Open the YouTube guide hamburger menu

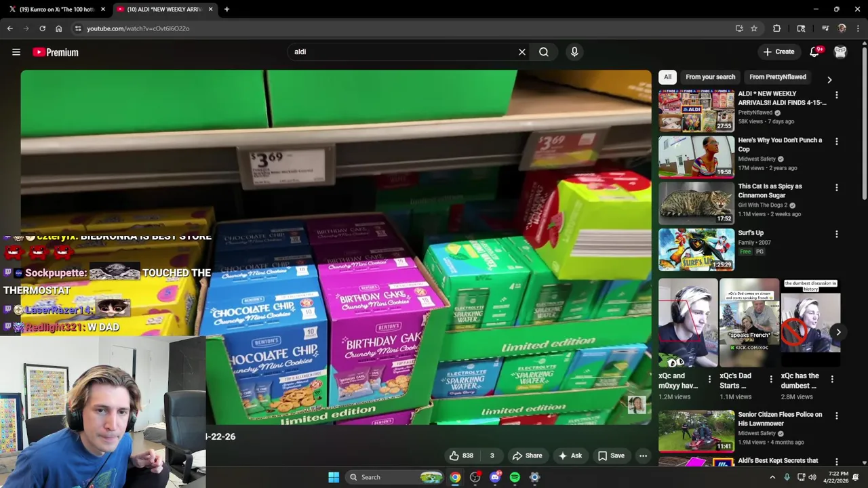click(x=16, y=52)
